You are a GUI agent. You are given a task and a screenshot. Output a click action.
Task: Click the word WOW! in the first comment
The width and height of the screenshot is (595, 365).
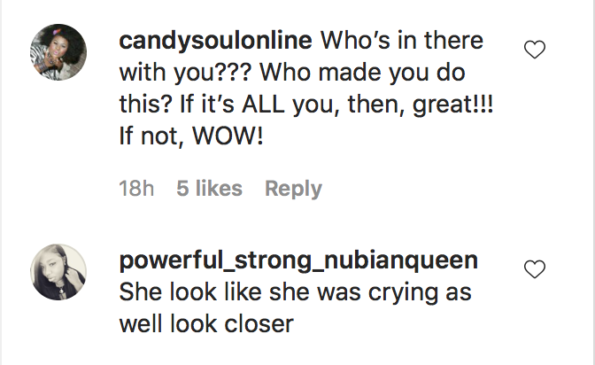pos(228,136)
